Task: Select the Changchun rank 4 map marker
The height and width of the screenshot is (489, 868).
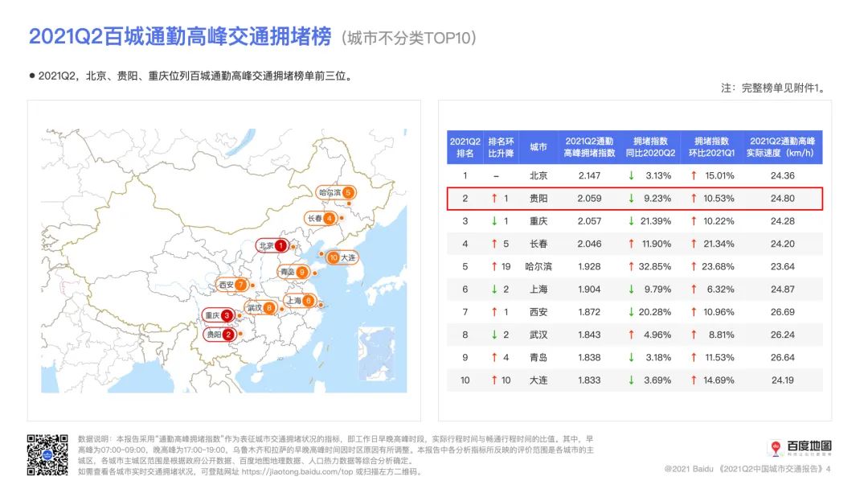Action: click(x=321, y=218)
